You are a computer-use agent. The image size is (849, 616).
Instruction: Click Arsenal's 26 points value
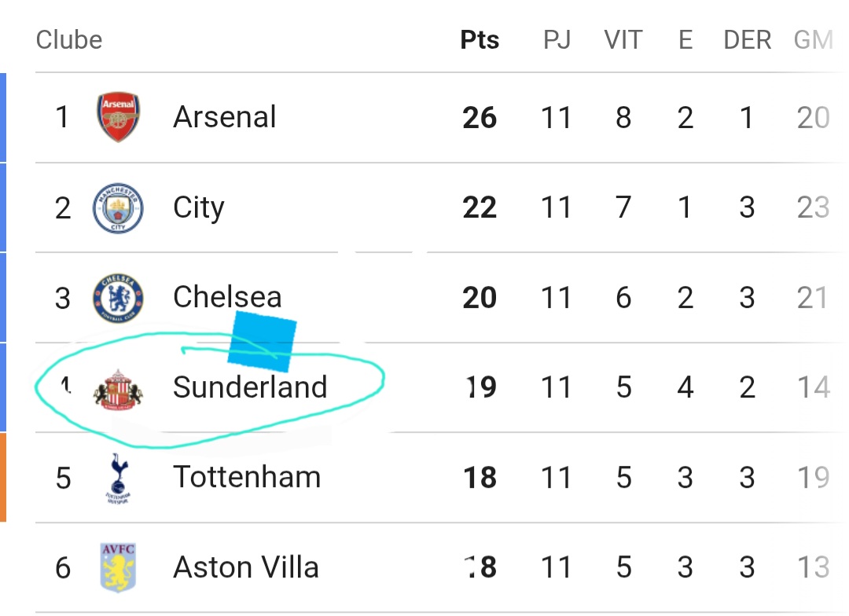point(480,118)
